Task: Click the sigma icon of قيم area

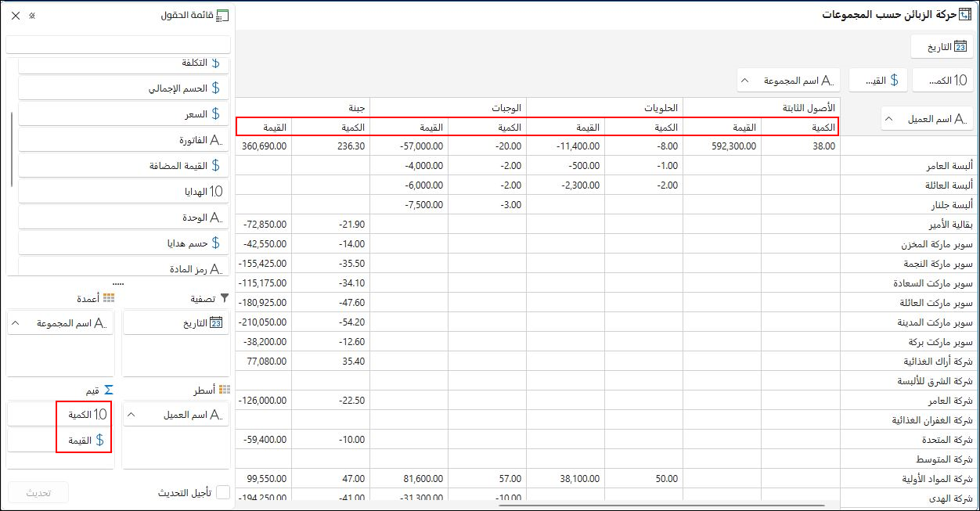Action: click(109, 390)
